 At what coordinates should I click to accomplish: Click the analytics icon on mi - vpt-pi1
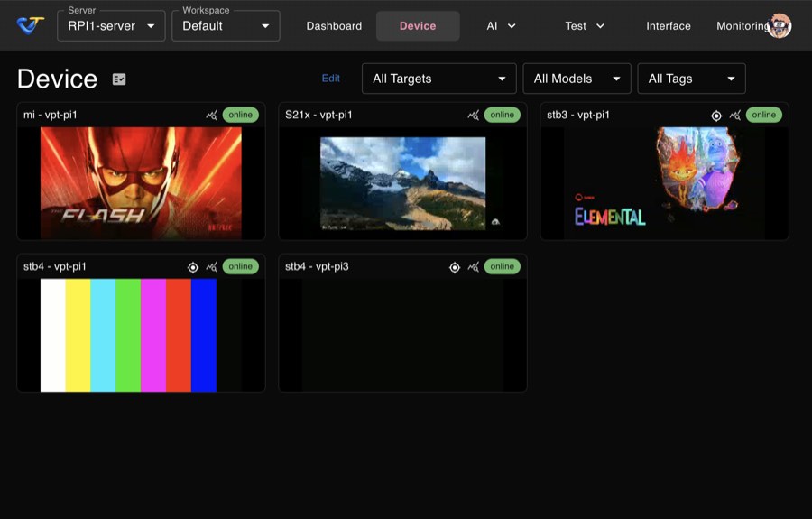click(211, 115)
